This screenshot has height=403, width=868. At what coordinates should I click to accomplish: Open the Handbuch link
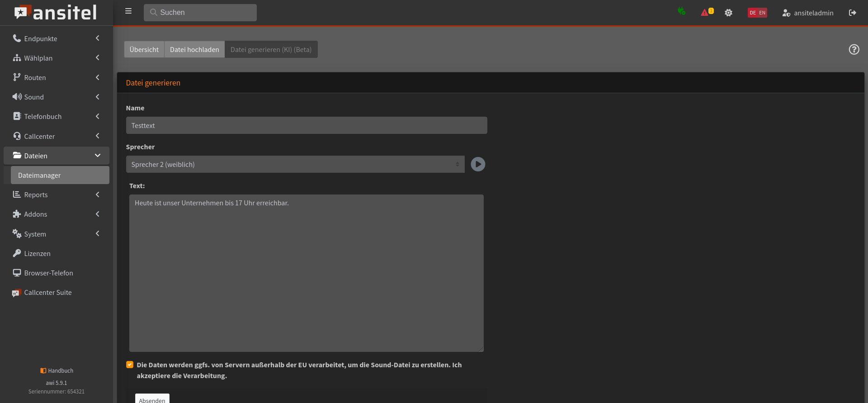(x=57, y=370)
